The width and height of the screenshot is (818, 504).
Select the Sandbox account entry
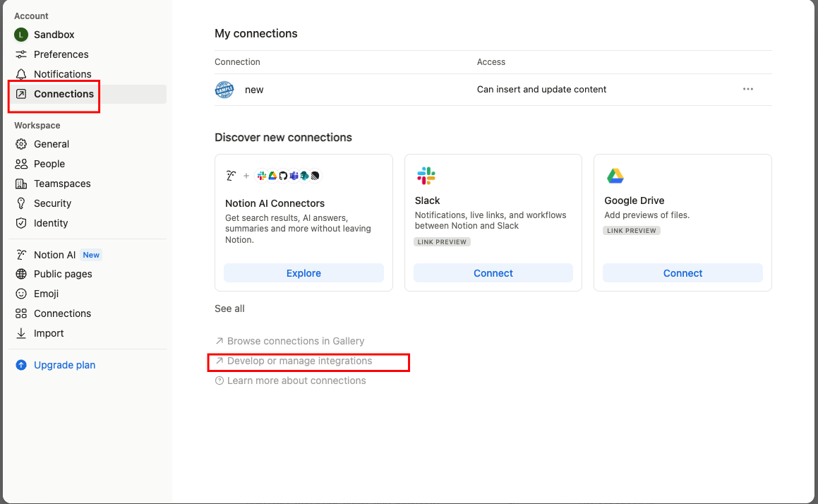point(54,35)
